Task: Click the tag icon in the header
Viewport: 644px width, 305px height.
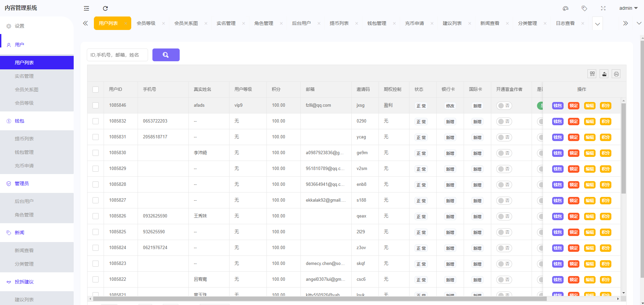Action: pos(584,8)
